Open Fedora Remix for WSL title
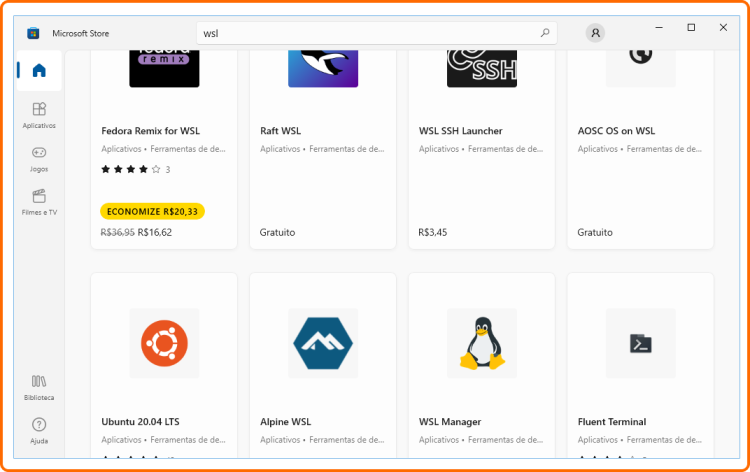 [x=151, y=131]
